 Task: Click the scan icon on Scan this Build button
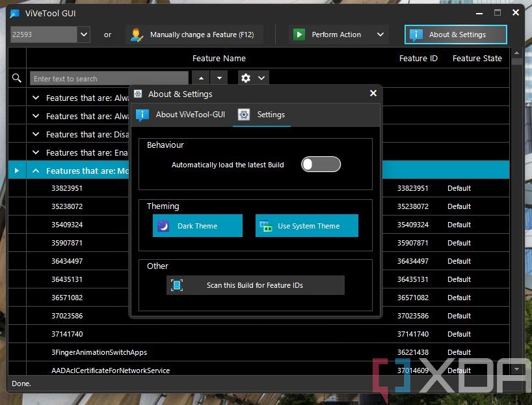(176, 285)
